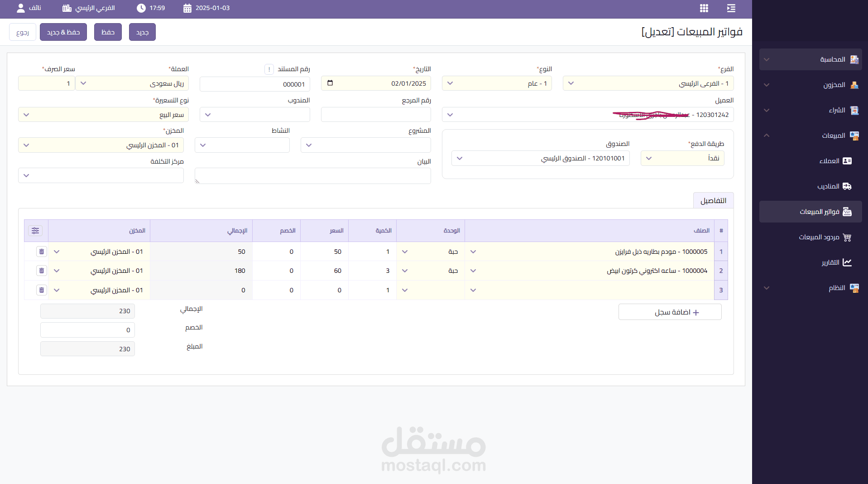Image resolution: width=868 pixels, height=484 pixels.
Task: Click the رجوع back button
Action: coord(23,32)
